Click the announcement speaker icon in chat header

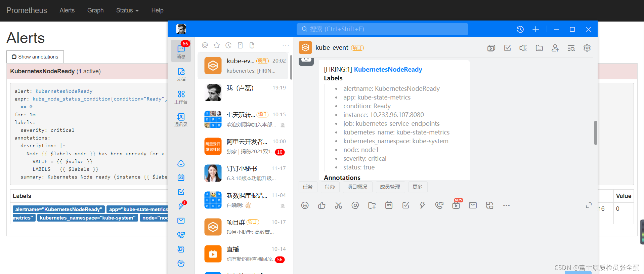pos(523,48)
